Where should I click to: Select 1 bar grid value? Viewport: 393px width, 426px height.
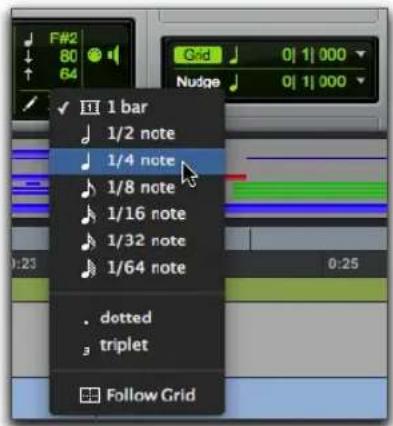(137, 107)
